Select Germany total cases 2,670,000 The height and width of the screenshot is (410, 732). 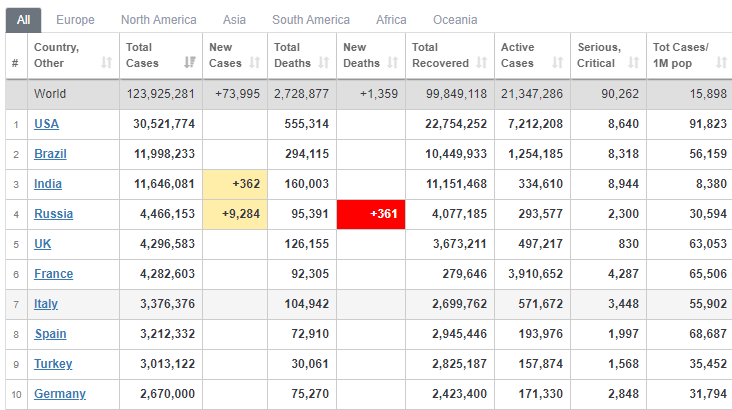[x=167, y=394]
